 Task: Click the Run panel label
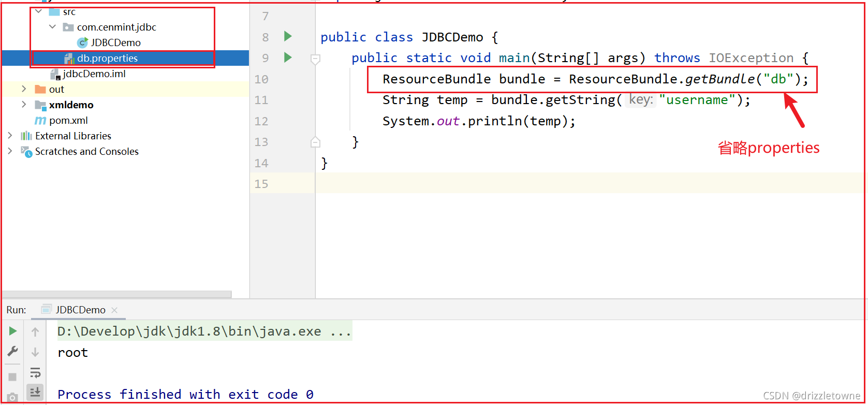click(x=16, y=310)
